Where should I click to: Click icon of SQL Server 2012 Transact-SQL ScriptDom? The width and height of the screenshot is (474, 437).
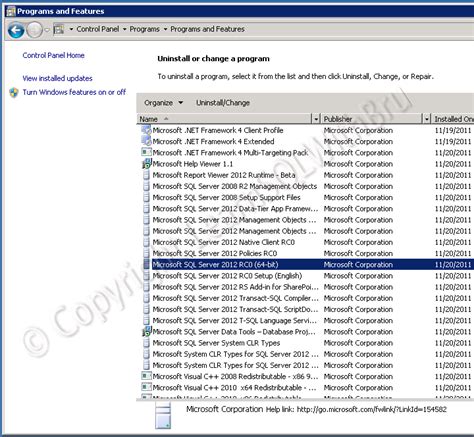click(146, 309)
